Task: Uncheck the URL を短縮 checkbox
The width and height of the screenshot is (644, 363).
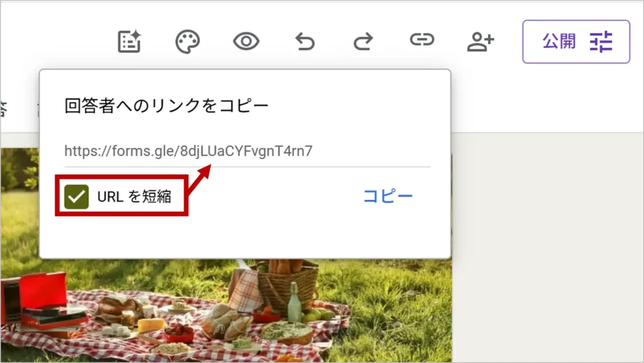Action: [76, 197]
